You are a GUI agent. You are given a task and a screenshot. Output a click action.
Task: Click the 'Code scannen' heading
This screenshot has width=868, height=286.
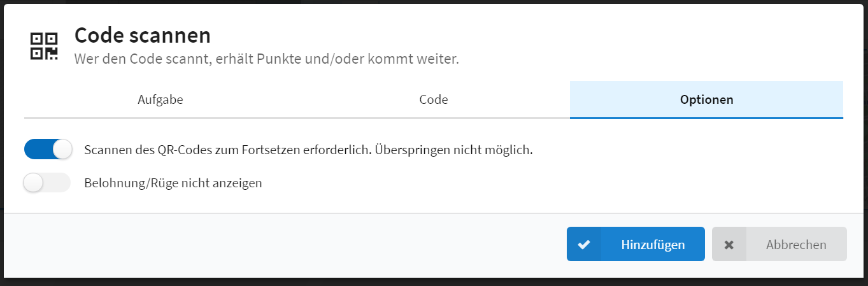click(143, 36)
